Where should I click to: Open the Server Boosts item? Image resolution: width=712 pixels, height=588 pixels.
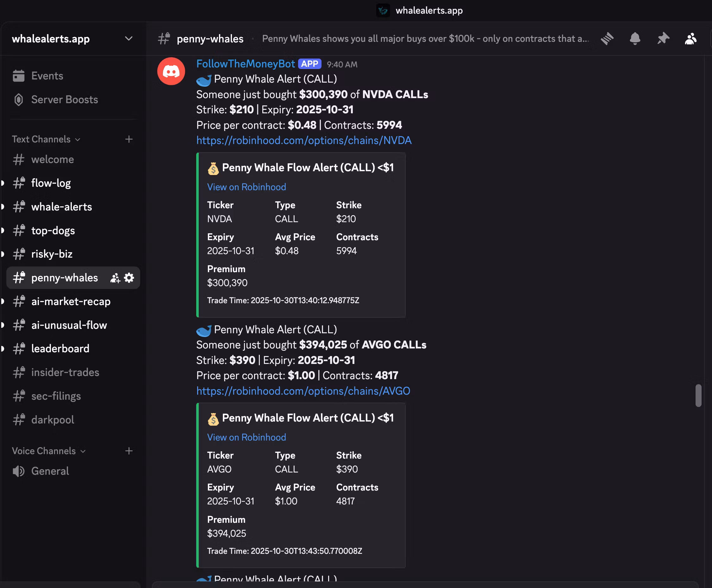coord(64,100)
